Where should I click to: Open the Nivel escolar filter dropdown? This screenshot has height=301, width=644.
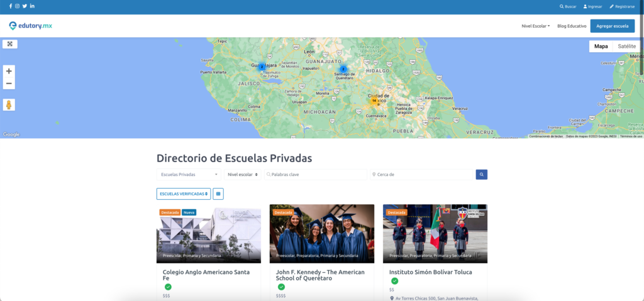[x=243, y=175]
